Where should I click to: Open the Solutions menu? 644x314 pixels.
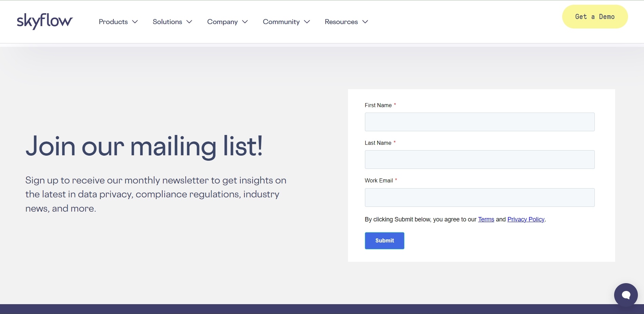click(172, 22)
